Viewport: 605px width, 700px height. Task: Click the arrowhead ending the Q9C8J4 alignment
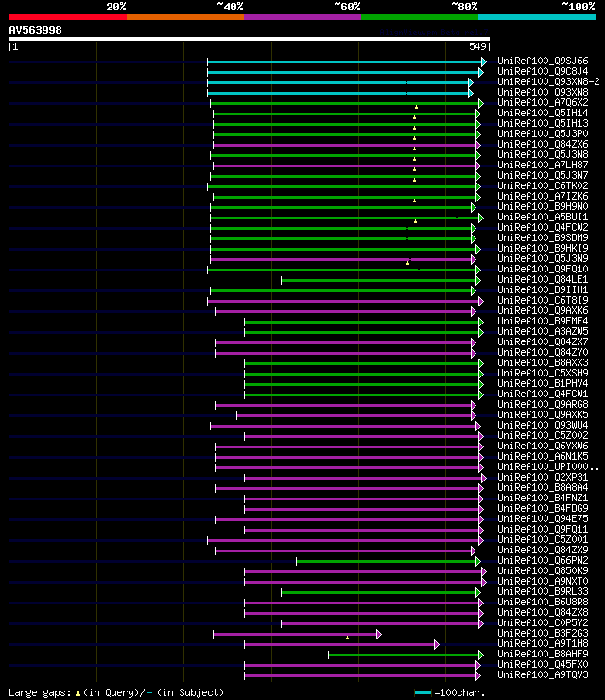point(481,72)
